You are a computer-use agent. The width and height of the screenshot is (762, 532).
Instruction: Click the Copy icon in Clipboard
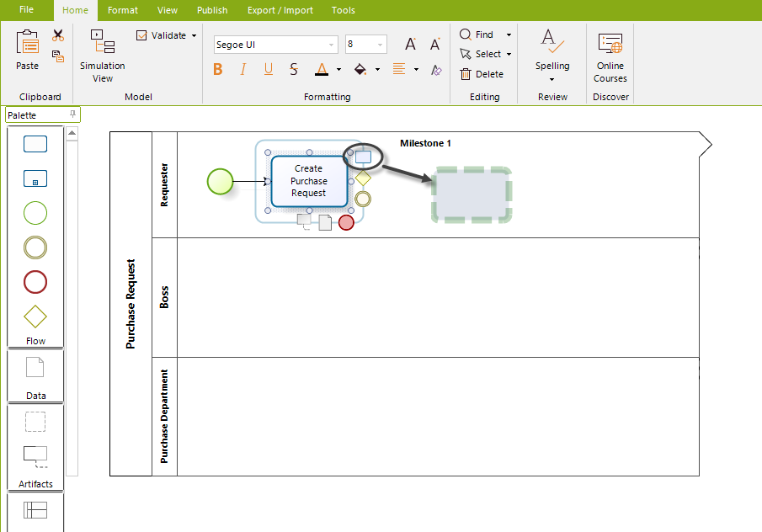coord(58,56)
